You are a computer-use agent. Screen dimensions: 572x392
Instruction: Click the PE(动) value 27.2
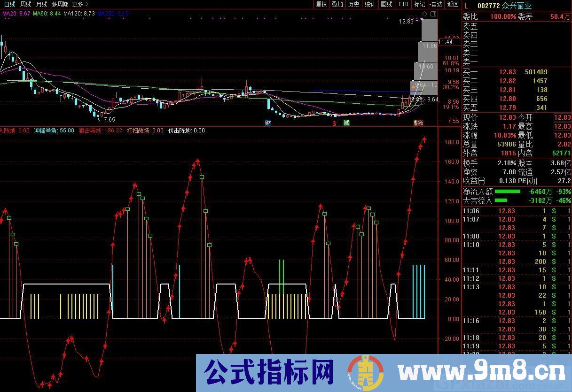tap(564, 181)
